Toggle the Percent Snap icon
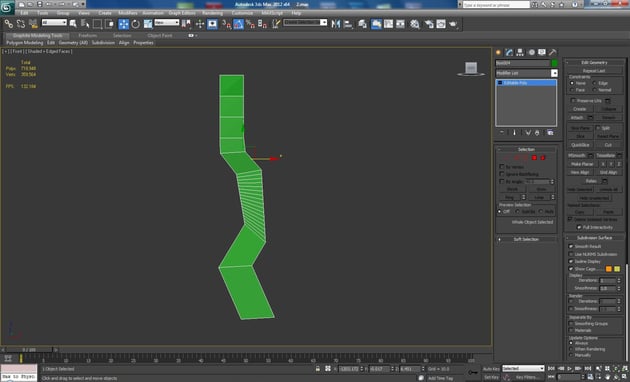 pyautogui.click(x=251, y=24)
